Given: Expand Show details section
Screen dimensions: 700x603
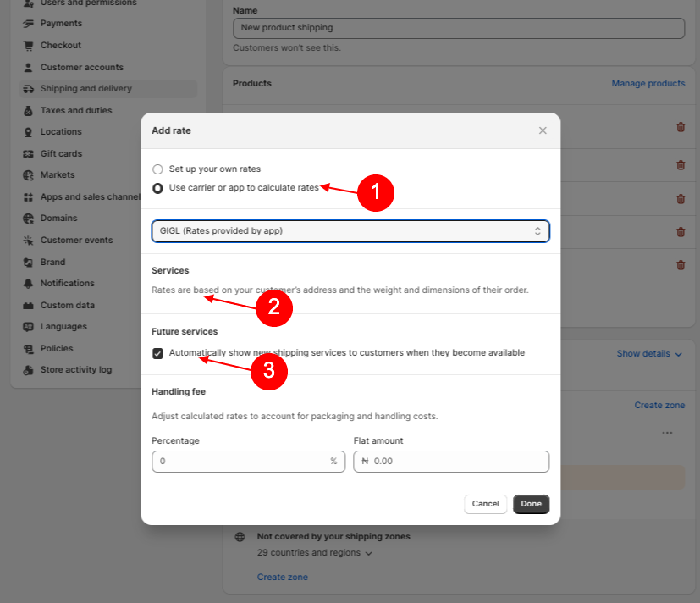Looking at the screenshot, I should click(649, 353).
